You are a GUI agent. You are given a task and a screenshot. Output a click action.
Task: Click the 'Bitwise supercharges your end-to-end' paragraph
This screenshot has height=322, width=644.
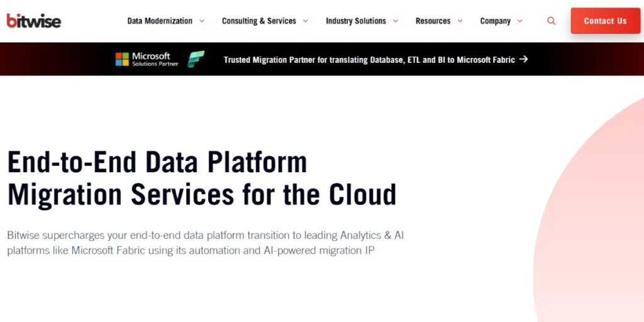tap(206, 243)
